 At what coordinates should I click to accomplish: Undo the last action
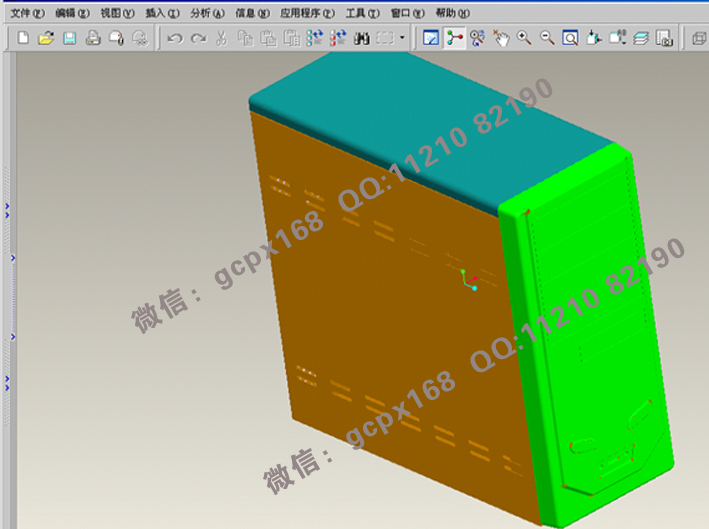[174, 38]
